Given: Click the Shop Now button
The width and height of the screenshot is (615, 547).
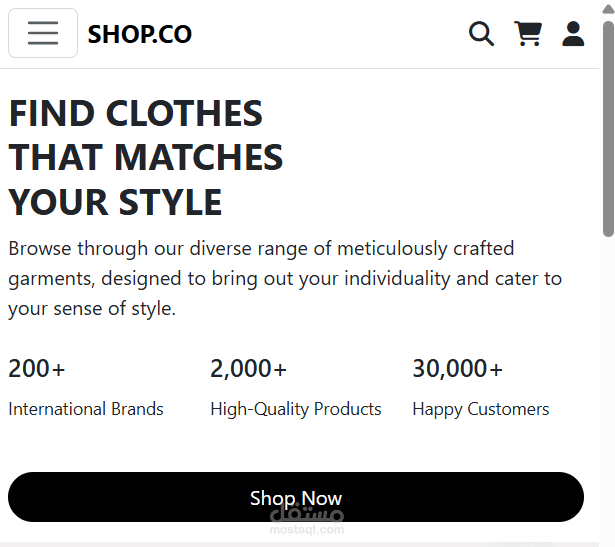Looking at the screenshot, I should click(x=296, y=497).
